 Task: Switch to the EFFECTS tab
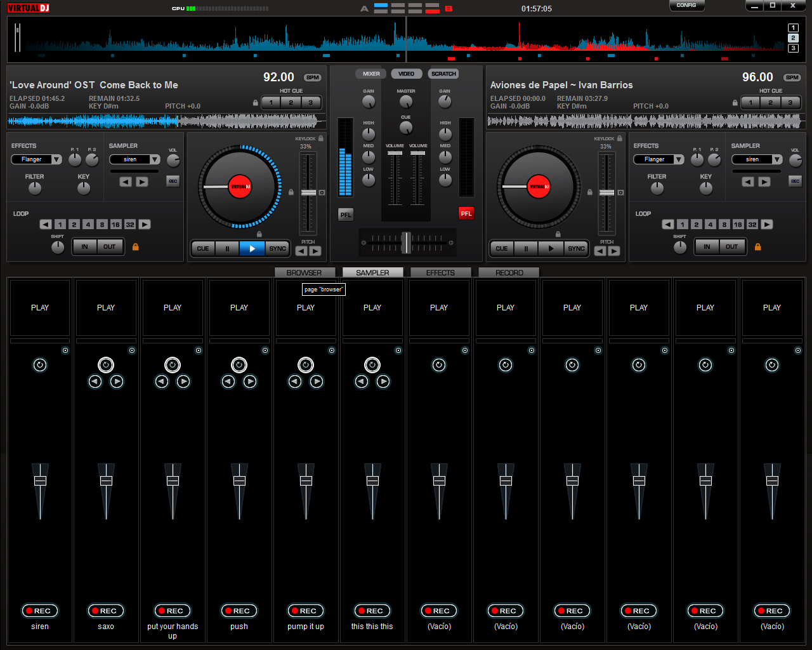[x=440, y=272]
